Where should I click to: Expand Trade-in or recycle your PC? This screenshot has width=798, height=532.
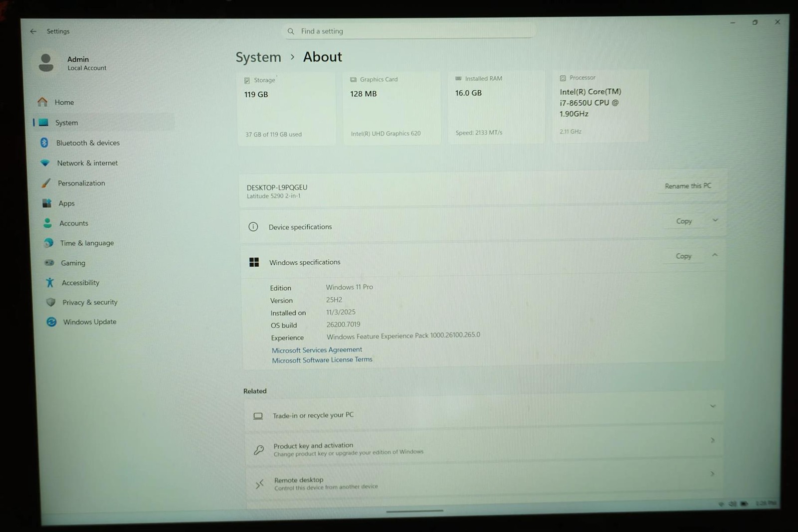click(x=713, y=406)
